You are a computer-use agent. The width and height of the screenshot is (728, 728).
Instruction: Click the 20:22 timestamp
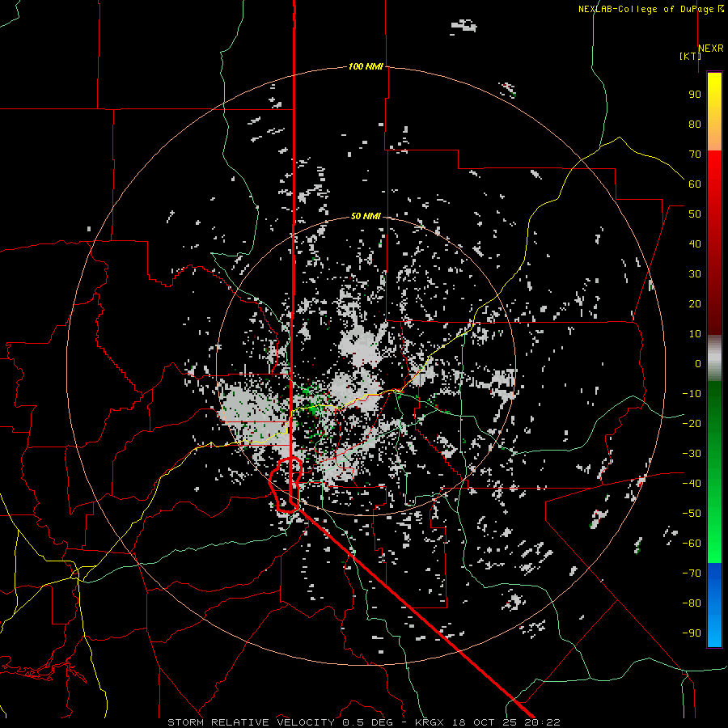[x=542, y=722]
